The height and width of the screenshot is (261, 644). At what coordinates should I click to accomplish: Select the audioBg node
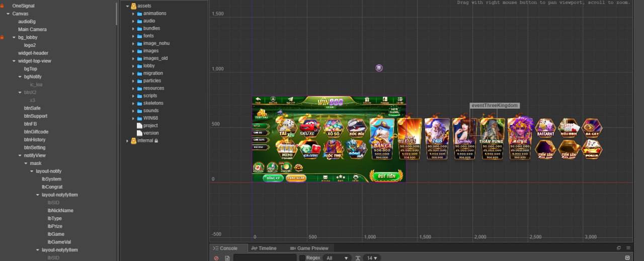coord(27,22)
